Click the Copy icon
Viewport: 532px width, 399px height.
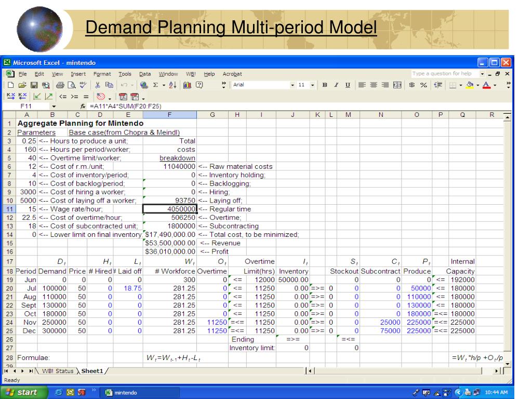(x=109, y=85)
